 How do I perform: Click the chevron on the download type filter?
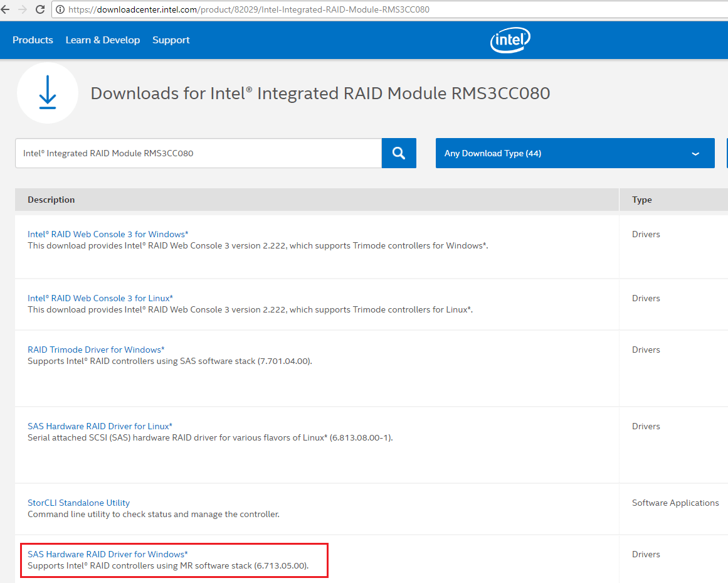tap(695, 153)
